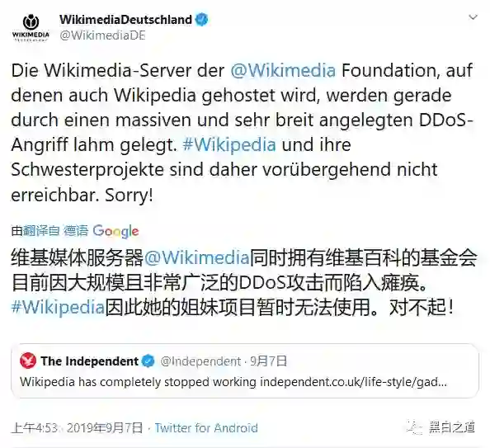Click the quoted tweet 9月7日 date
Viewport: 490px width, 448px height.
click(x=268, y=361)
